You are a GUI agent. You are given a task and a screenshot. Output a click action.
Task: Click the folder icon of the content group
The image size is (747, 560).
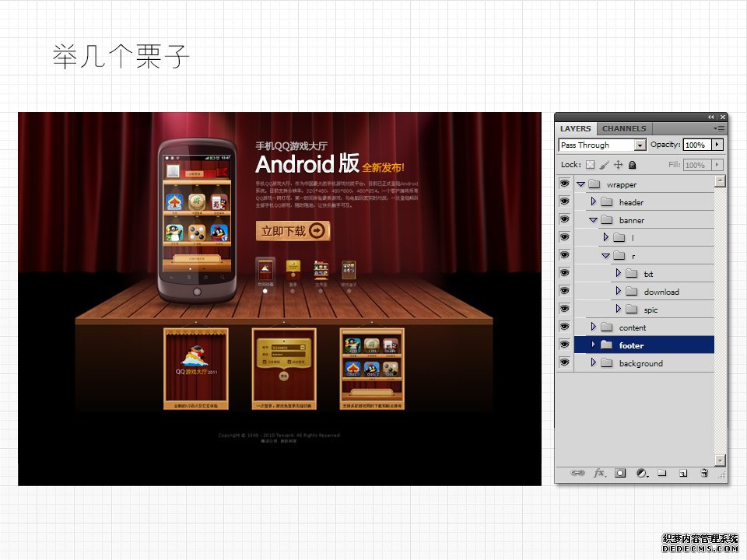click(x=606, y=327)
